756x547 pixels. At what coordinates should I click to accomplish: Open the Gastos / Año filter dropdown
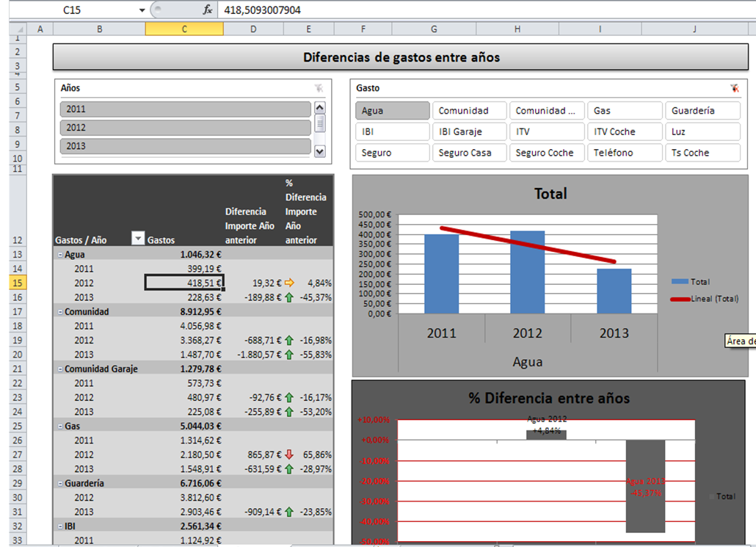(x=137, y=238)
